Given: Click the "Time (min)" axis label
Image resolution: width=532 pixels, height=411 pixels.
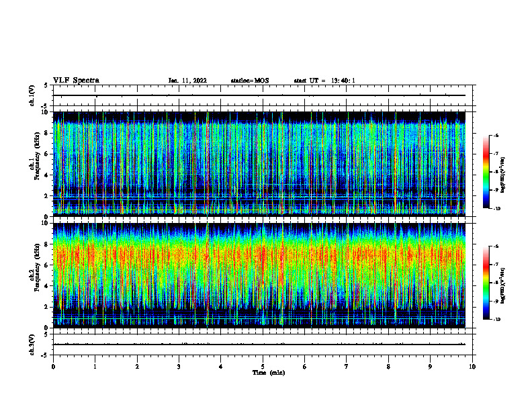Looking at the screenshot, I should [269, 373].
